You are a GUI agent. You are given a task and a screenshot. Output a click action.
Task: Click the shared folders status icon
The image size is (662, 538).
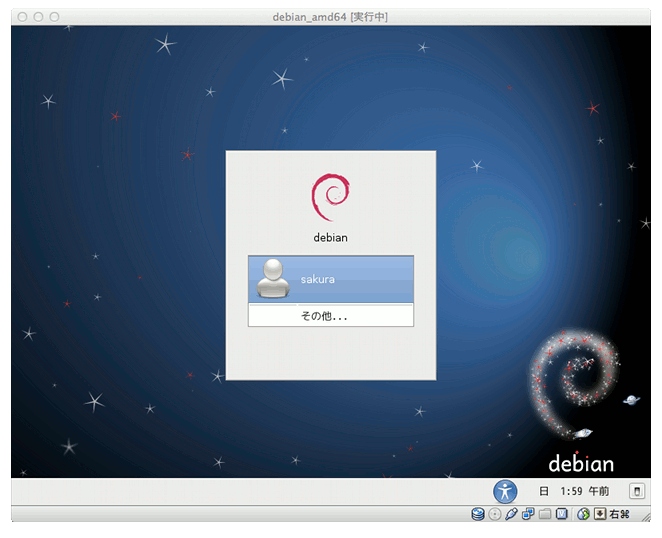tap(545, 514)
